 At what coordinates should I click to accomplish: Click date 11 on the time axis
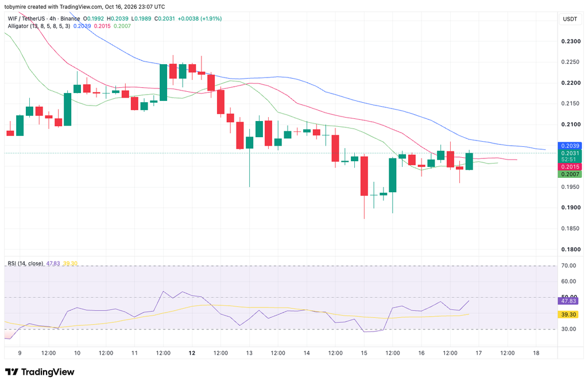click(x=134, y=353)
